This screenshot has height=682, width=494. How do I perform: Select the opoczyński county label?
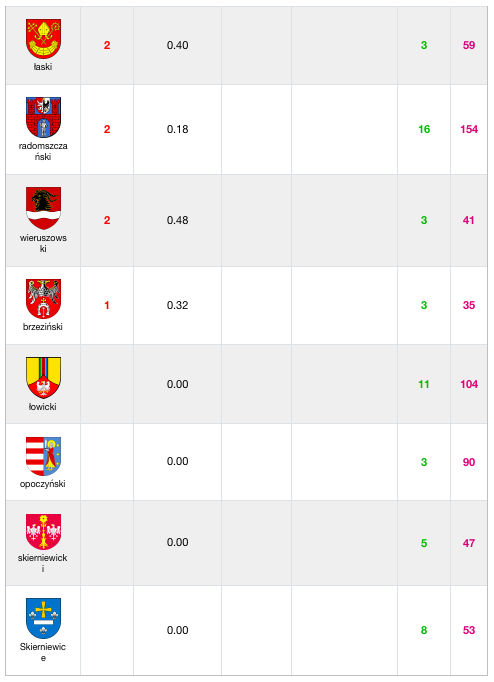click(43, 484)
